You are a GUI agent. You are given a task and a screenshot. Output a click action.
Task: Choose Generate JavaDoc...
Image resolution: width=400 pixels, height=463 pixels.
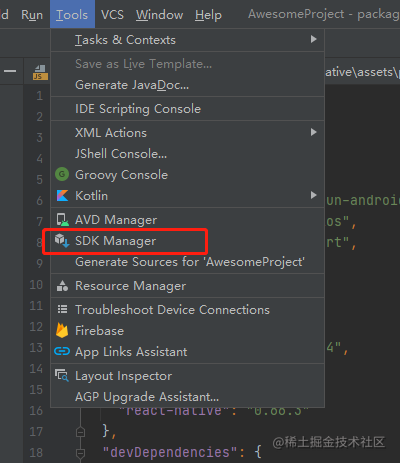click(187, 85)
